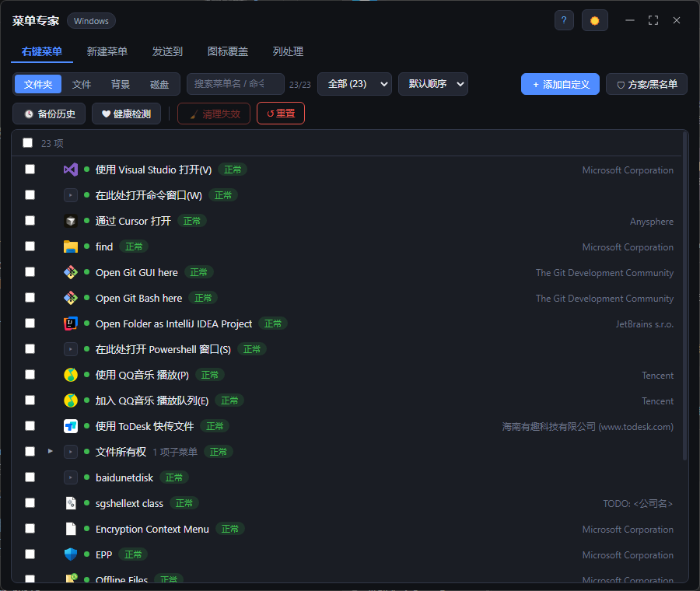
Task: Select the 背景 scope tab
Action: (x=120, y=84)
